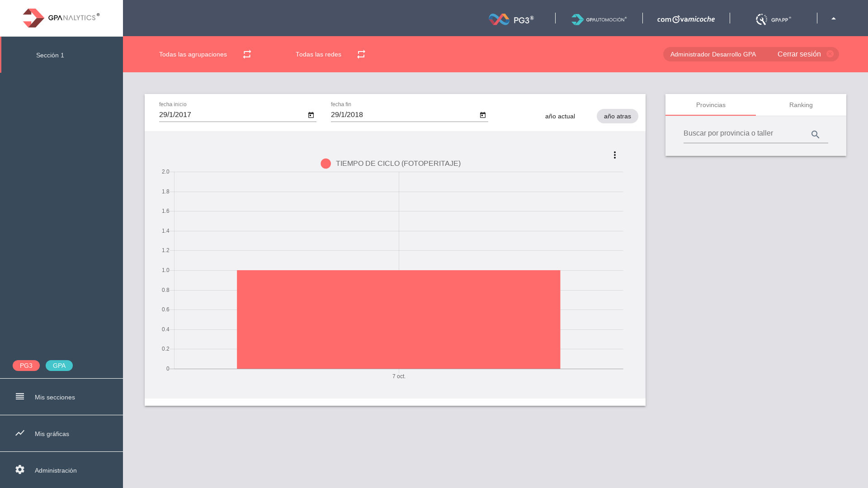Open the GPAutomoción logo link
Screen dimensions: 868x488
coord(599,19)
